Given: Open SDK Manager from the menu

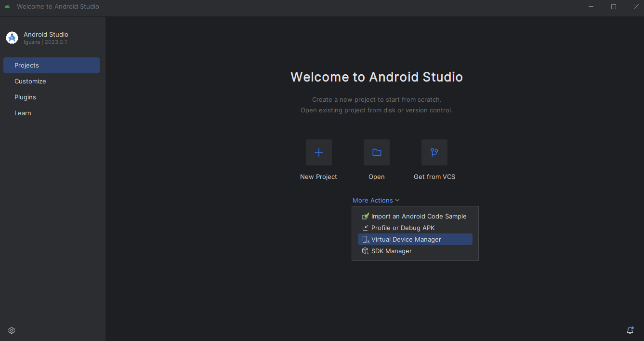Looking at the screenshot, I should coord(391,251).
